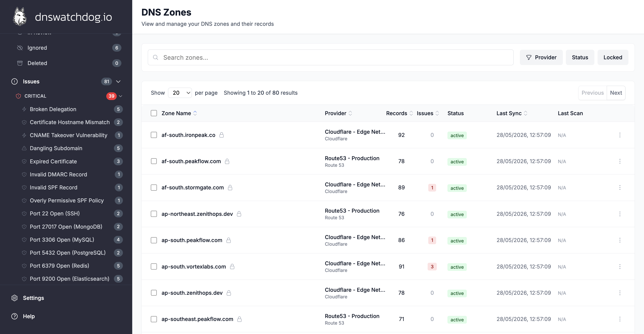
Task: Click the Deleted archive icon
Action: (20, 63)
